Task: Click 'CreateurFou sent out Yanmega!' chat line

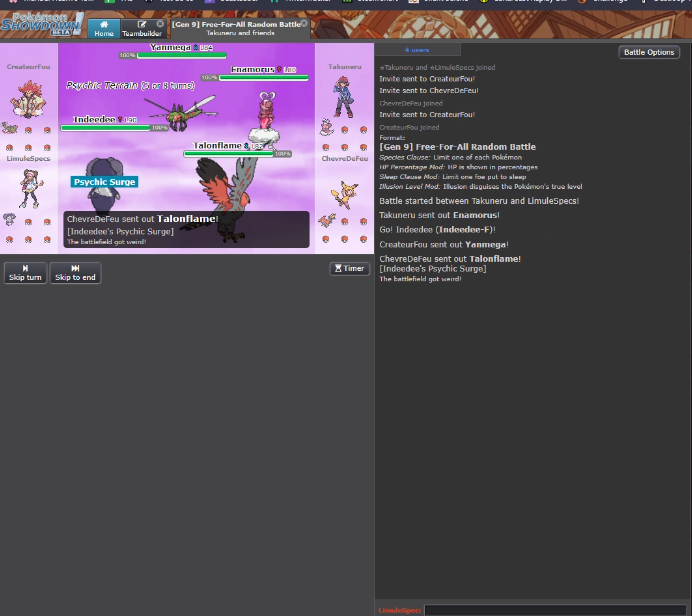Action: pos(444,245)
